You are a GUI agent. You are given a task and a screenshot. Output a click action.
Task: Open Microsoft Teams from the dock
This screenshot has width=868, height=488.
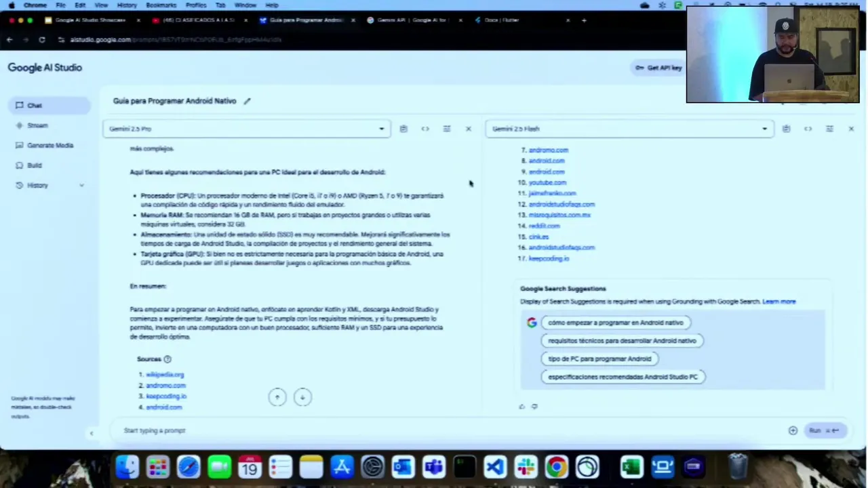pyautogui.click(x=433, y=467)
